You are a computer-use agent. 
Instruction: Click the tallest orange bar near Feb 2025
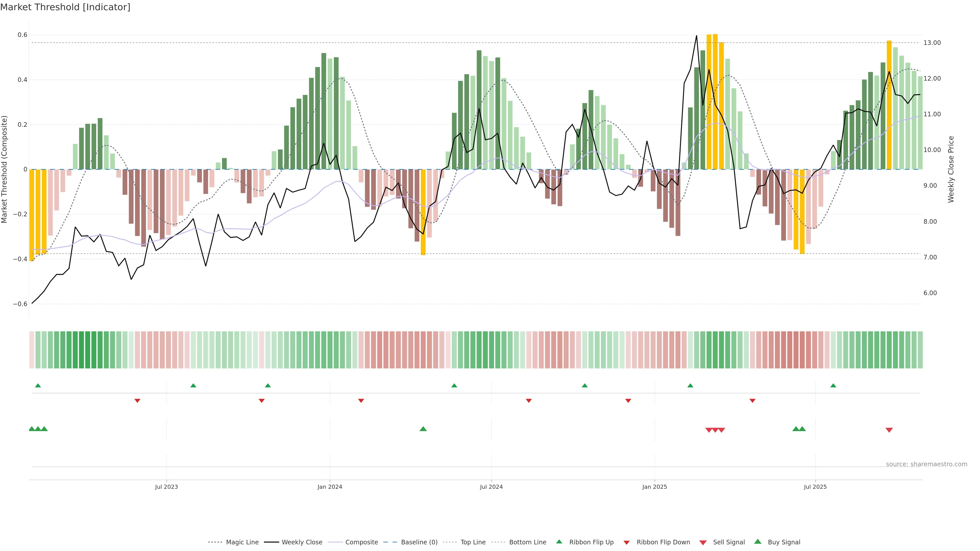click(715, 102)
